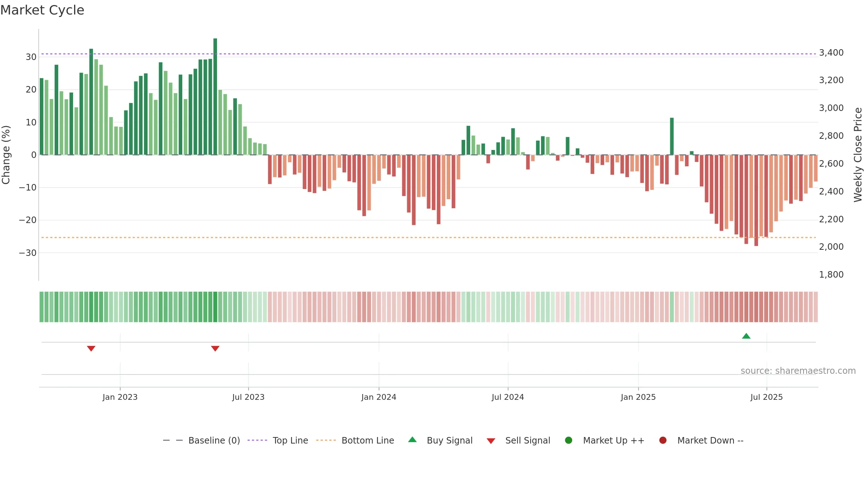
Task: Click the 2,400 price tick label
Action: pyautogui.click(x=831, y=191)
